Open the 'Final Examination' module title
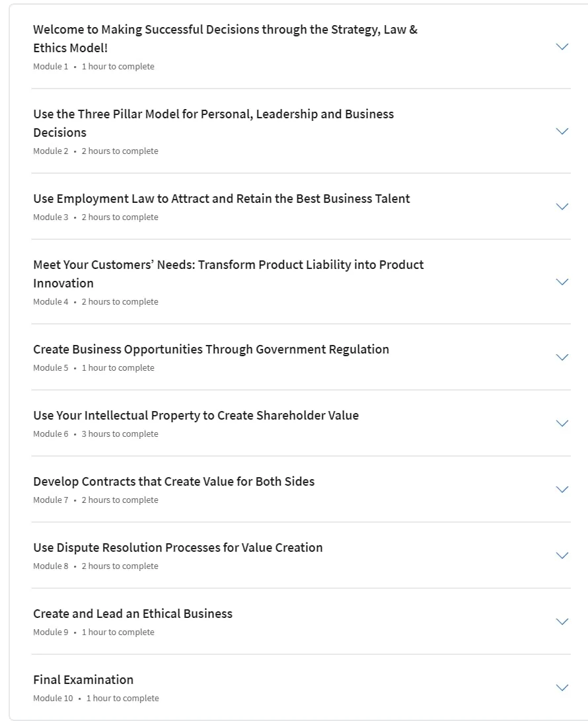 click(x=83, y=679)
